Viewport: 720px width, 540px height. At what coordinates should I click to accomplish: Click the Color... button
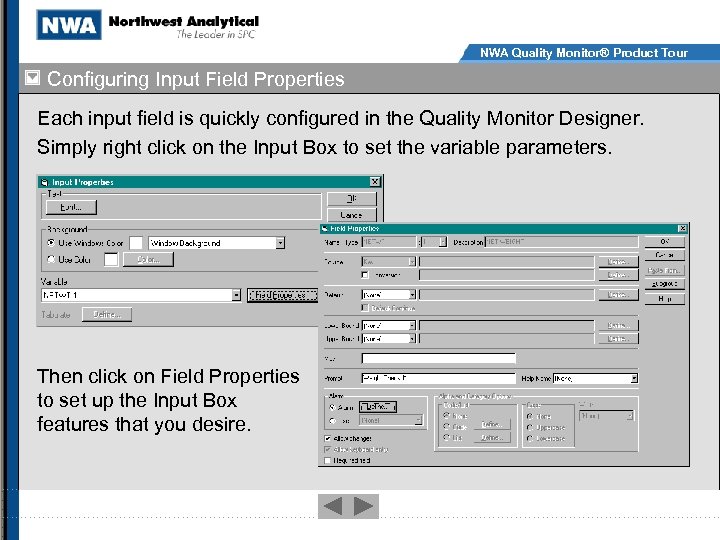(x=148, y=259)
